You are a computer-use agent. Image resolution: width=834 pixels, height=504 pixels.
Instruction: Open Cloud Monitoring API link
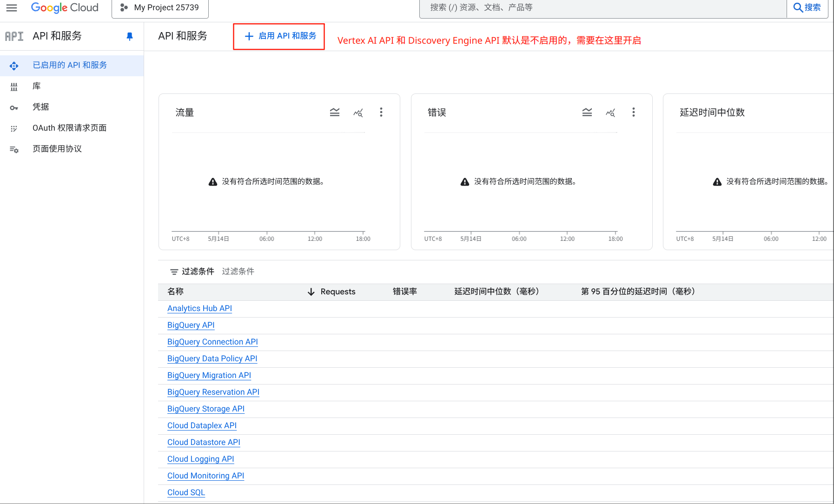[x=205, y=476]
